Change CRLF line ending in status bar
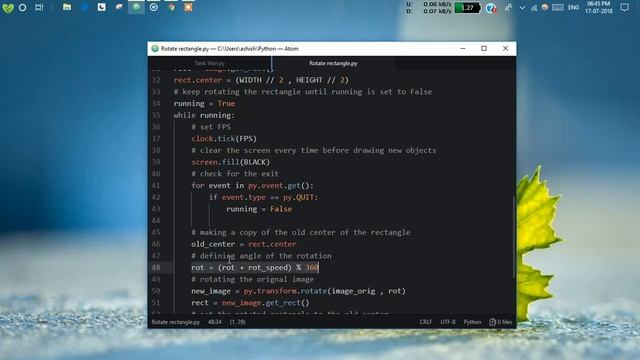 pyautogui.click(x=426, y=322)
